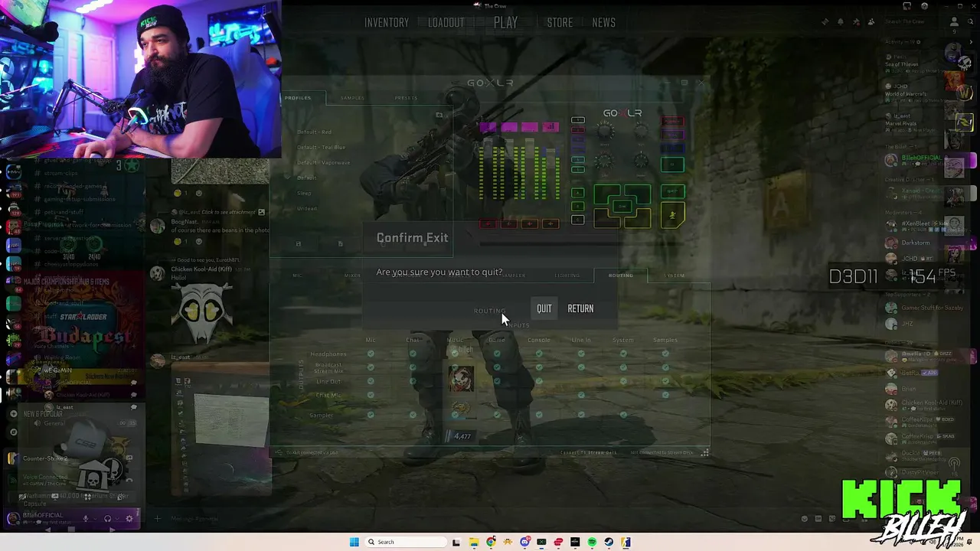Toggle Samples to Headphones routing checkbox

pos(665,354)
